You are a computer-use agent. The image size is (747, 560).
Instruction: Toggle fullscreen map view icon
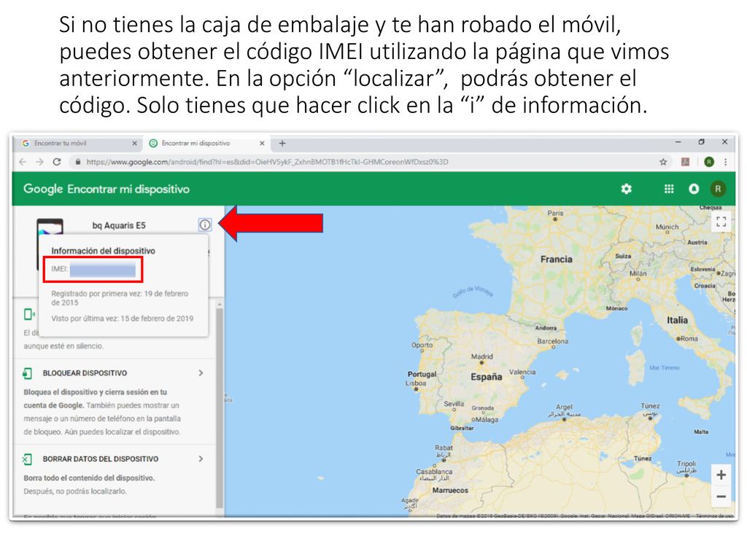(721, 222)
